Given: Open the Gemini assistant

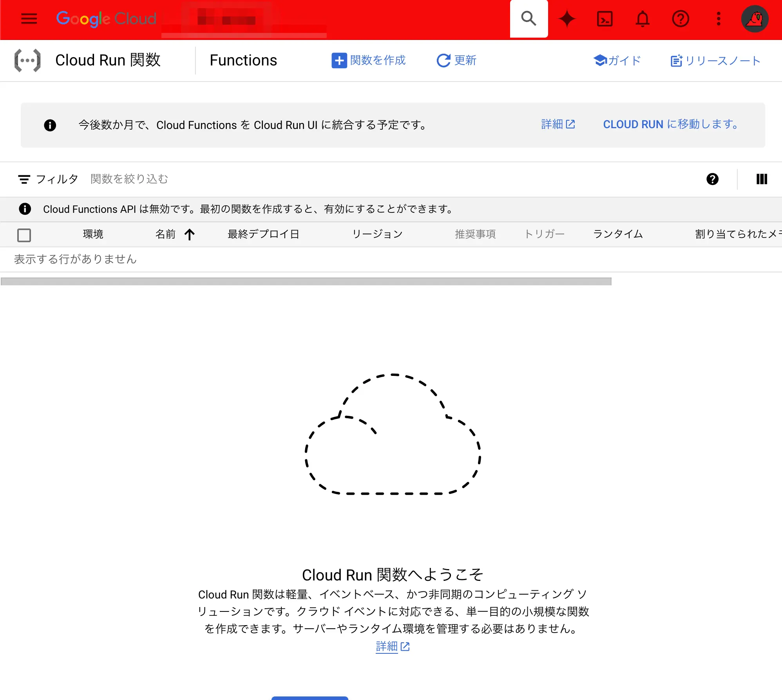Looking at the screenshot, I should (x=567, y=18).
